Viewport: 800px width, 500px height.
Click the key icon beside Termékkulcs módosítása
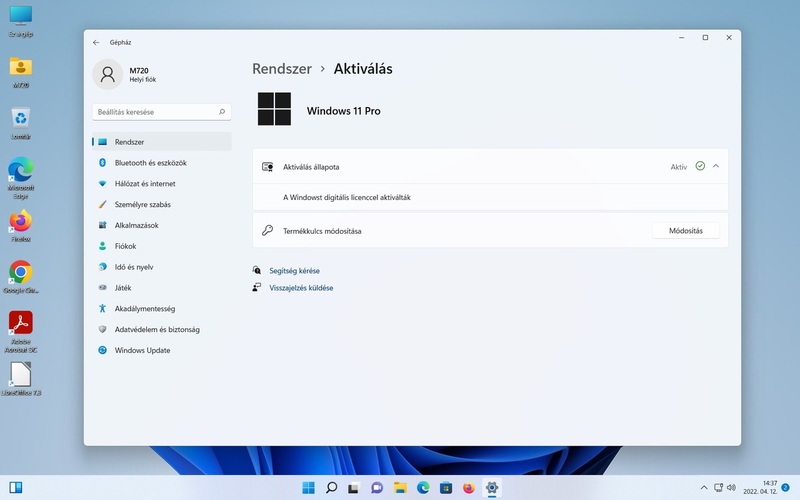pos(267,231)
